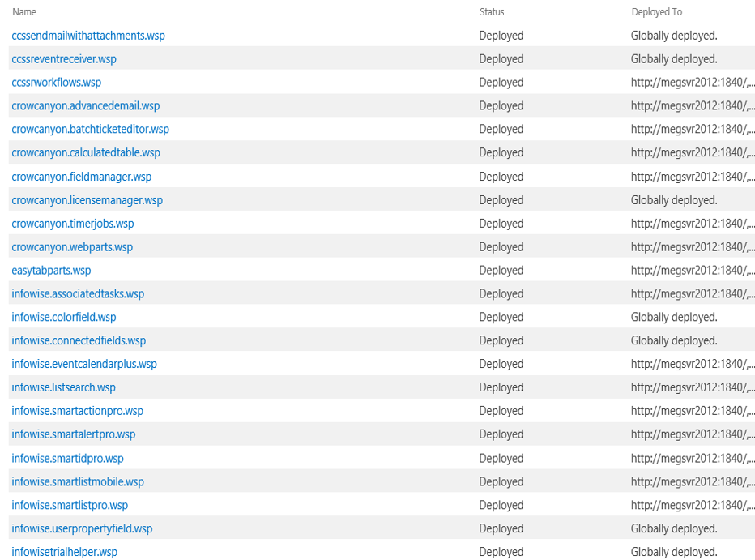
Task: Click the Status column header
Action: pyautogui.click(x=492, y=12)
